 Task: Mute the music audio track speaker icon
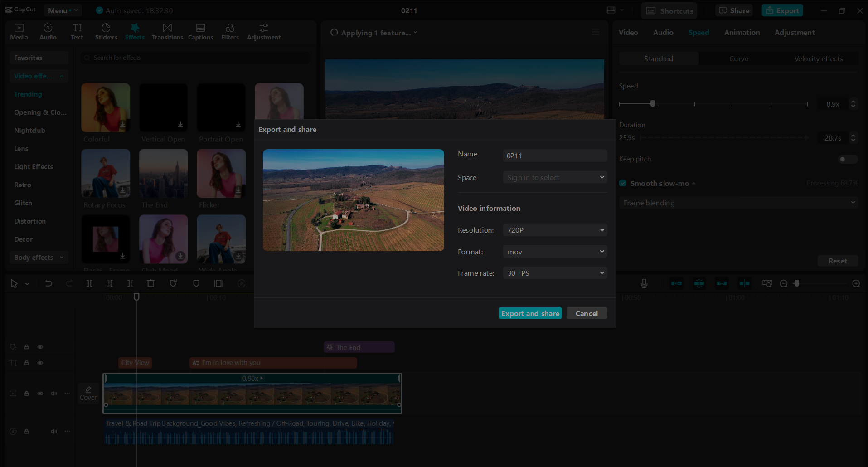click(x=54, y=431)
